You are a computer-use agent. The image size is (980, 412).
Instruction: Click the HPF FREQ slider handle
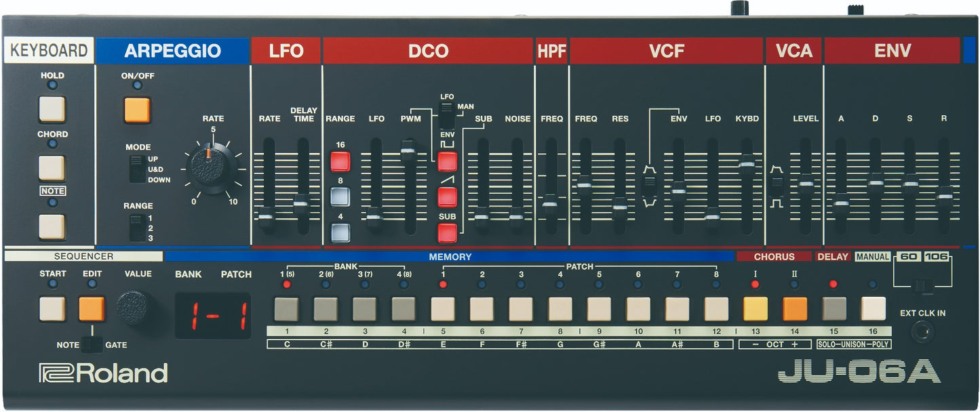pos(551,203)
